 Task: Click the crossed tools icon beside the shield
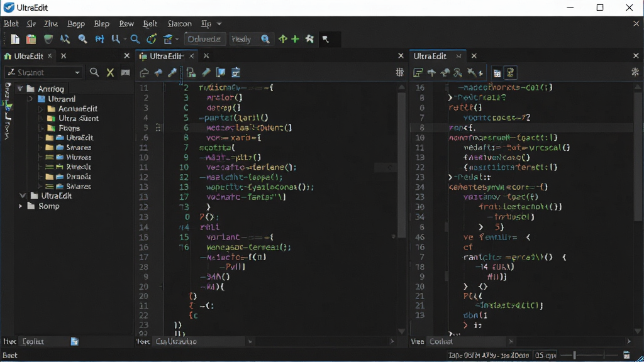click(65, 39)
